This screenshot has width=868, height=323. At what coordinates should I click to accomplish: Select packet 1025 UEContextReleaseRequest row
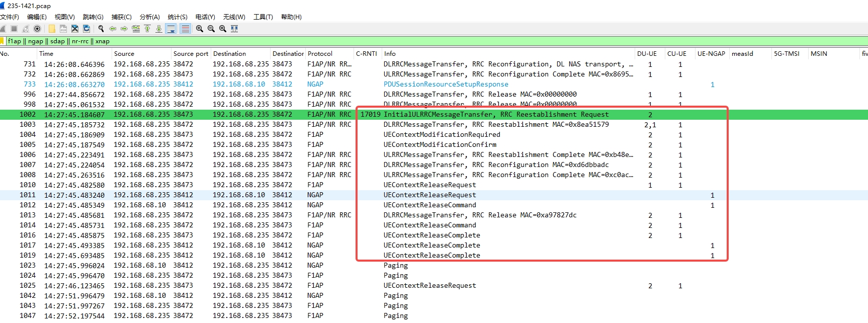[434, 286]
